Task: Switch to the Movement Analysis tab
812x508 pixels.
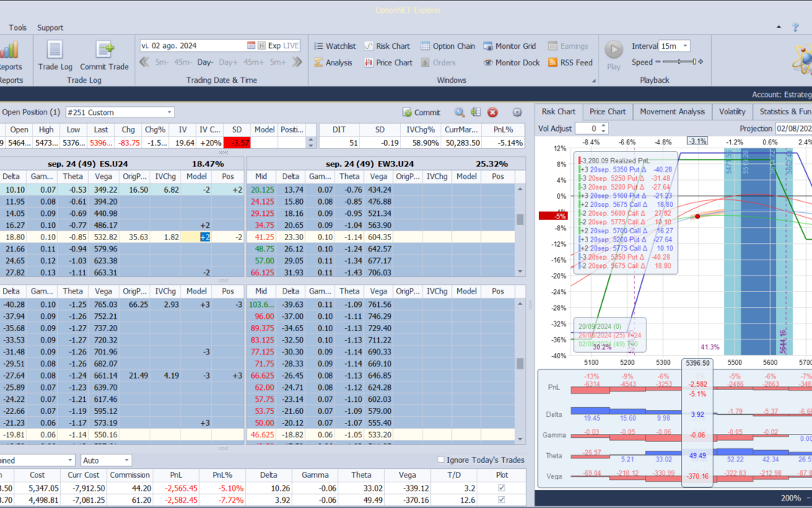Action: pos(672,111)
